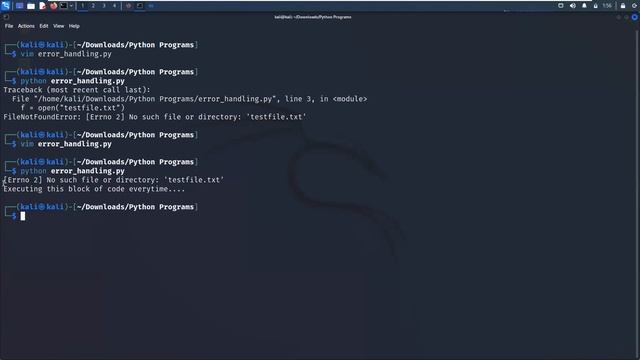Launch terminal emulator from the panel
This screenshot has height=360, width=640.
click(x=64, y=6)
